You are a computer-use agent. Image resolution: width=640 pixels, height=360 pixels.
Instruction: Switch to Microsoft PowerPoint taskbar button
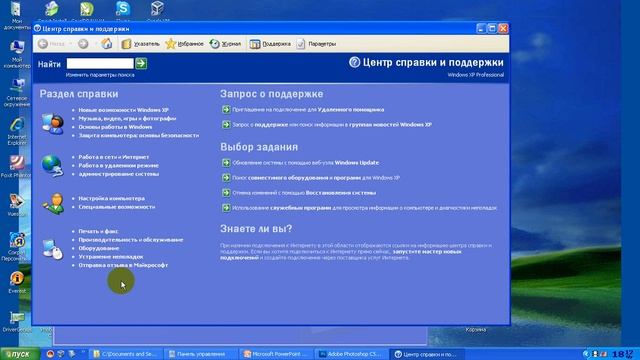[x=276, y=354]
